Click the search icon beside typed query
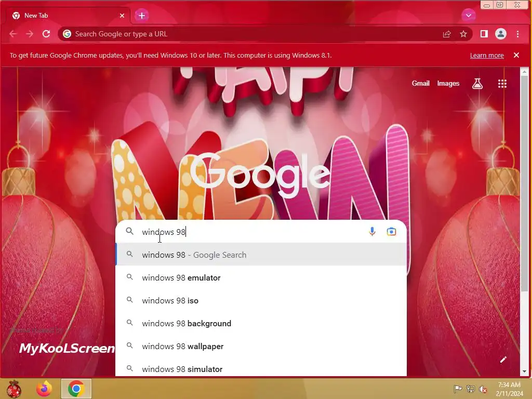The height and width of the screenshot is (399, 532). (129, 231)
